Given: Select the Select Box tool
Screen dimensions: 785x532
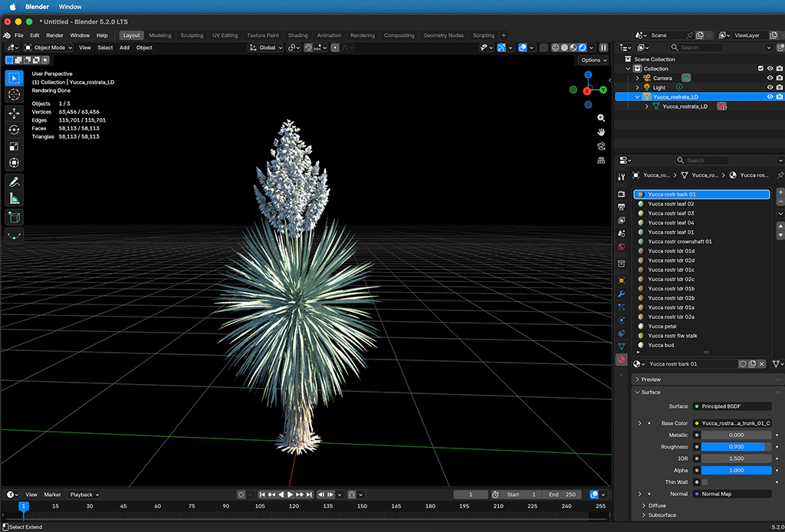Looking at the screenshot, I should point(14,78).
